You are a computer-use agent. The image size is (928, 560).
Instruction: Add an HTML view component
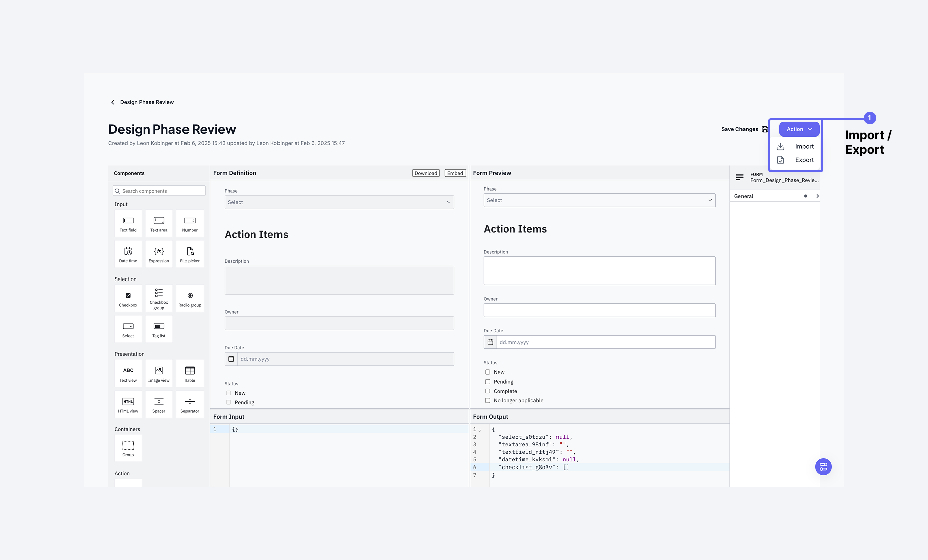(128, 404)
